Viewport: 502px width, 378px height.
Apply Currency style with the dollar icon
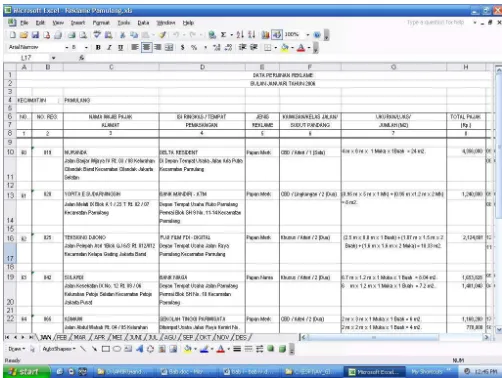182,48
